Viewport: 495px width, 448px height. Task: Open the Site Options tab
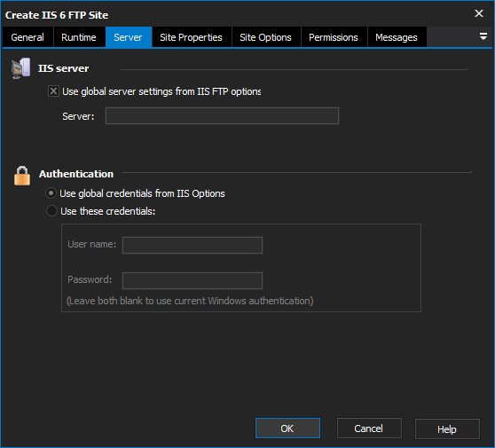[x=266, y=37]
